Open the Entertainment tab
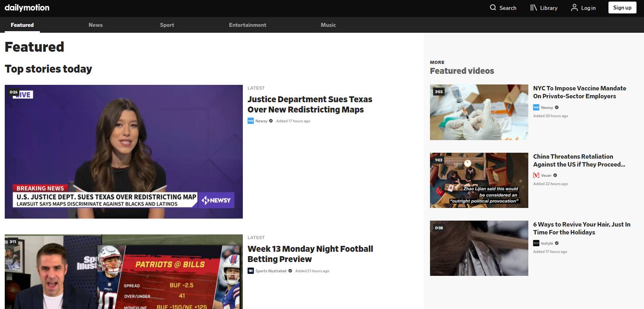Viewport: 644px width, 309px height. coord(248,25)
